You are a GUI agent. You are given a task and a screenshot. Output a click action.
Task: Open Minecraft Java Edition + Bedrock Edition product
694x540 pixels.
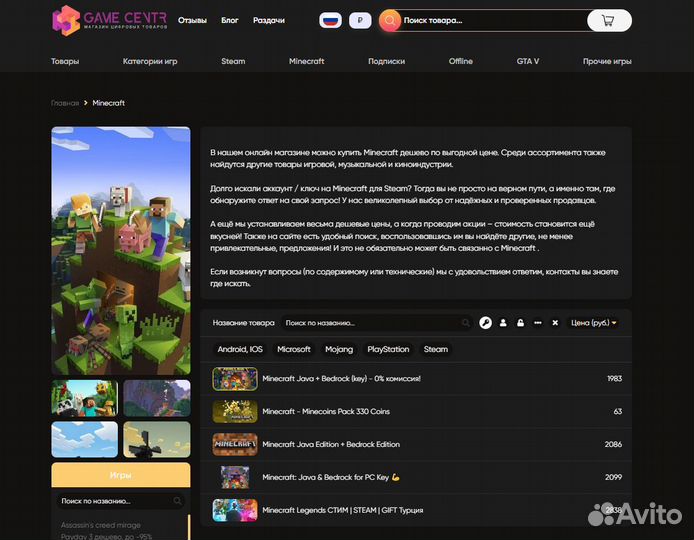331,444
